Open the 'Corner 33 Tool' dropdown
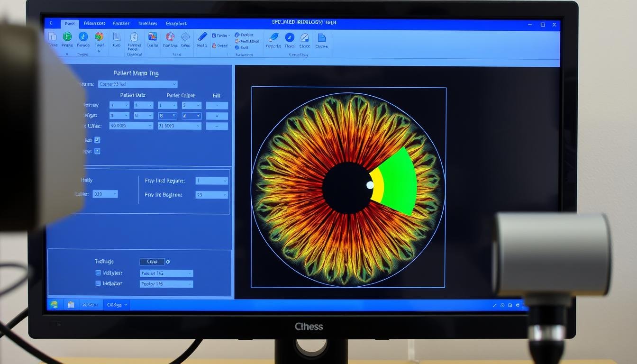Screen dimensions: 637x364 click(x=137, y=84)
